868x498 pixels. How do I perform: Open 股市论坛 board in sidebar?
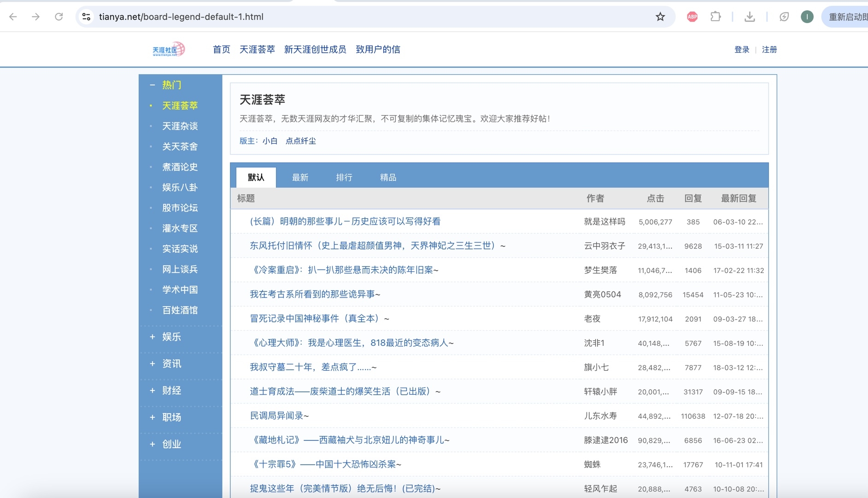pos(180,207)
